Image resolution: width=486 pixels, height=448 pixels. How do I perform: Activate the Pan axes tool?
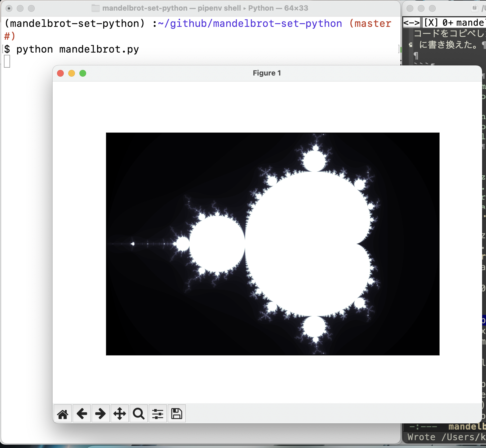[x=120, y=414]
